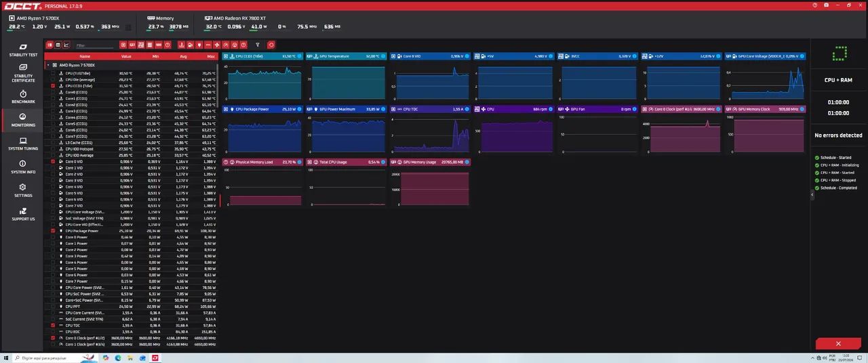Click the info dot on +12V graph

(718, 56)
